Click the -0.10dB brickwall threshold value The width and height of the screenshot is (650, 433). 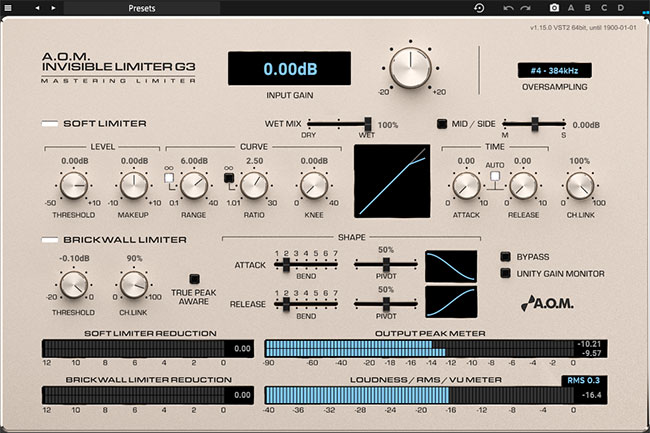point(74,258)
